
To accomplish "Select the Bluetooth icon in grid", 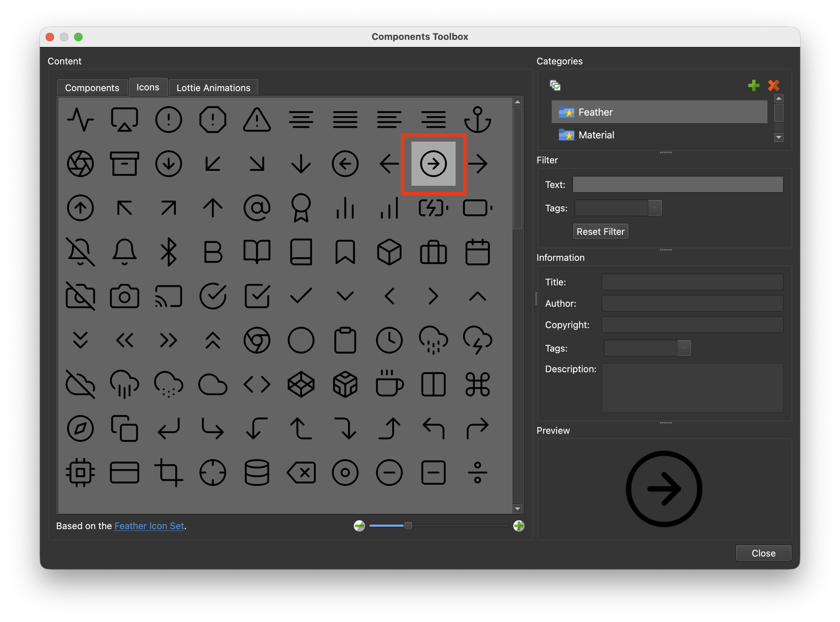I will pyautogui.click(x=169, y=252).
